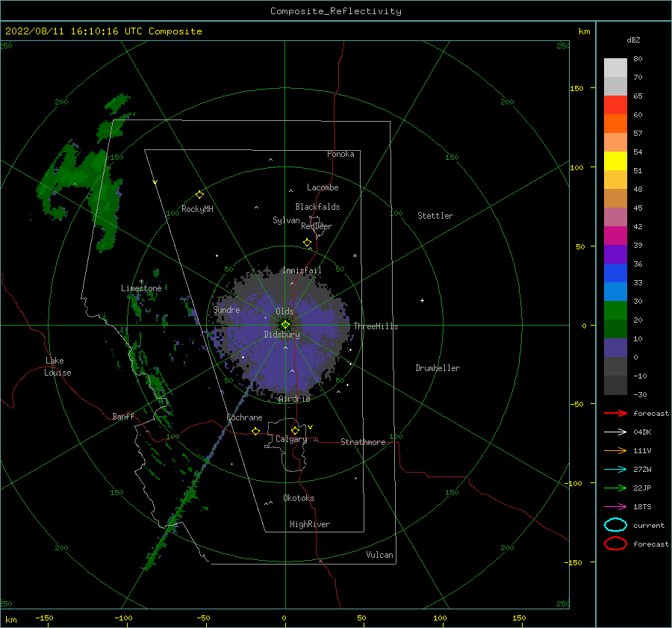Screen dimensions: 672x628
Task: Select the Airdrie label
Action: tap(294, 399)
